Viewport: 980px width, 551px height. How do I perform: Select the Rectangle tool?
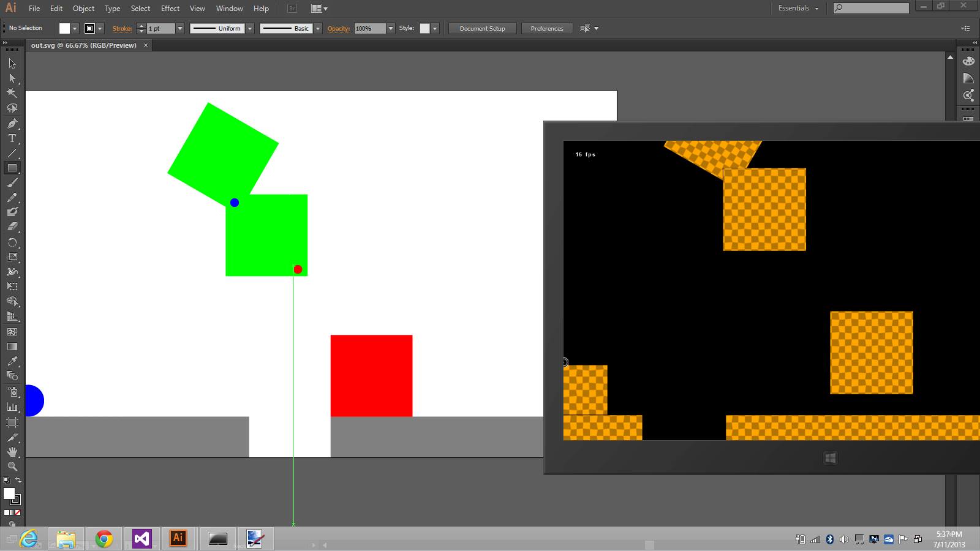click(x=12, y=168)
